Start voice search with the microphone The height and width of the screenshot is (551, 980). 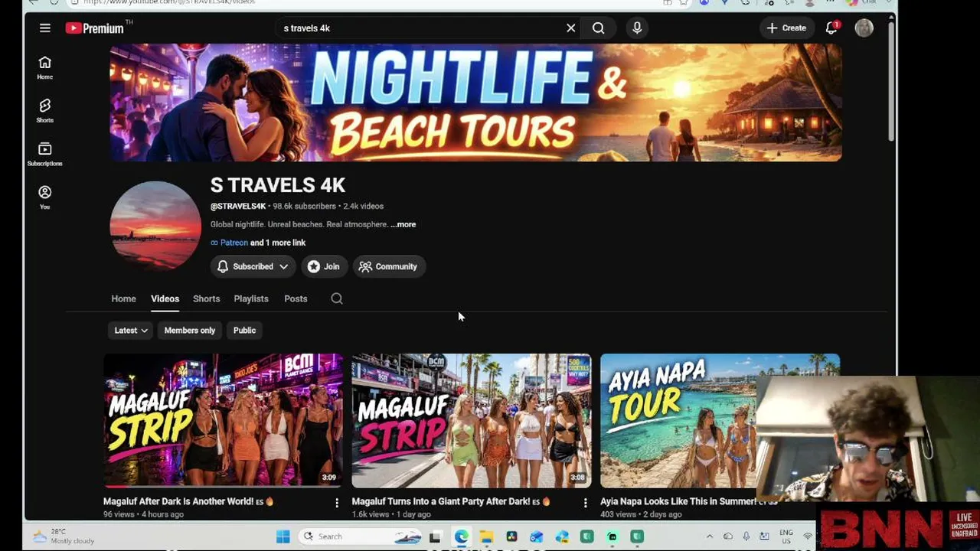637,28
